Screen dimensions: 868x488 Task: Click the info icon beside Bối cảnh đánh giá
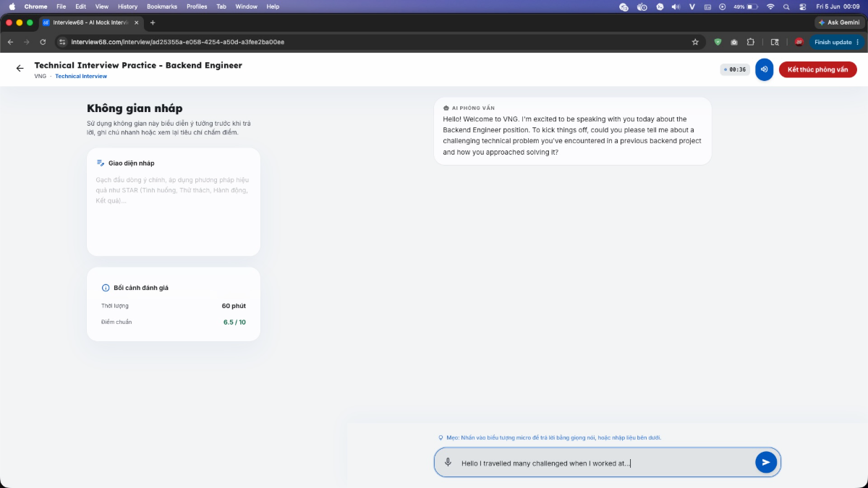point(106,288)
